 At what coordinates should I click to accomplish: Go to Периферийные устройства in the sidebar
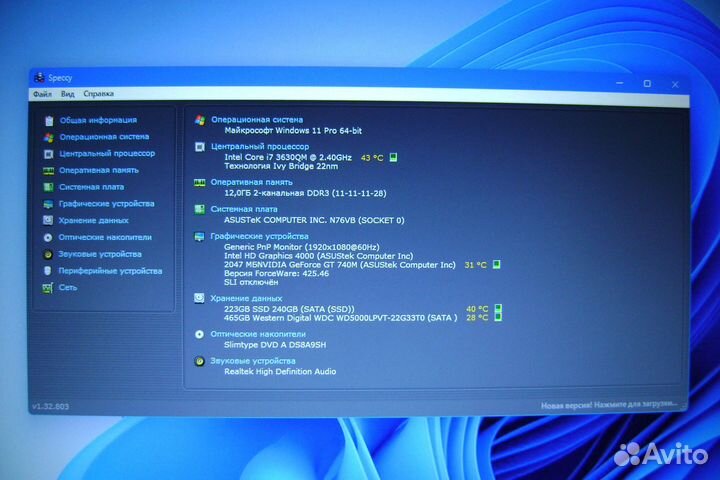click(109, 270)
